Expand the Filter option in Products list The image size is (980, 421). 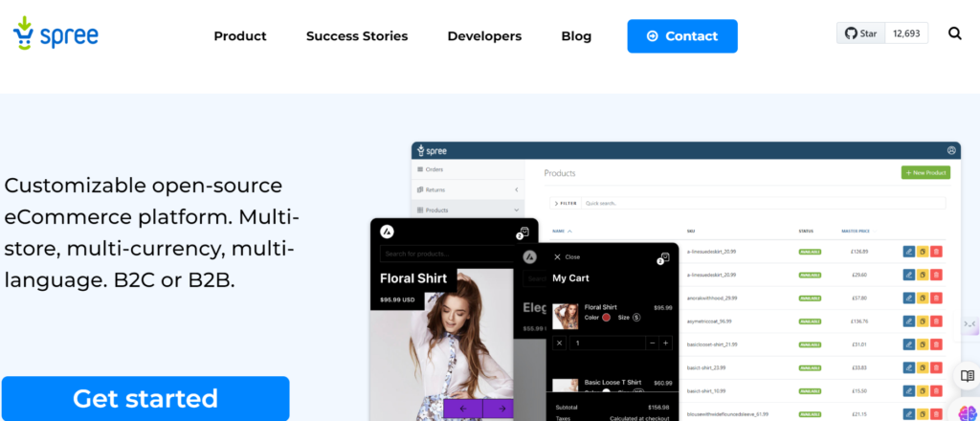pyautogui.click(x=565, y=203)
